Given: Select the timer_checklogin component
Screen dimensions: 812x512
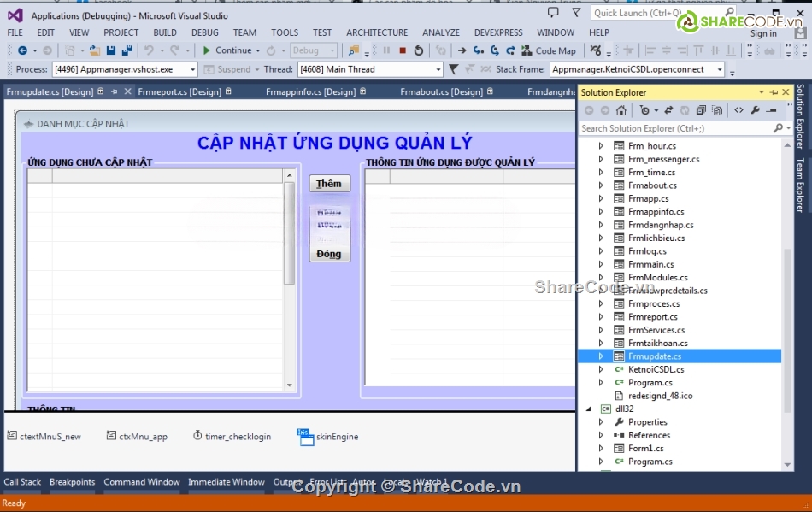Looking at the screenshot, I should [232, 437].
